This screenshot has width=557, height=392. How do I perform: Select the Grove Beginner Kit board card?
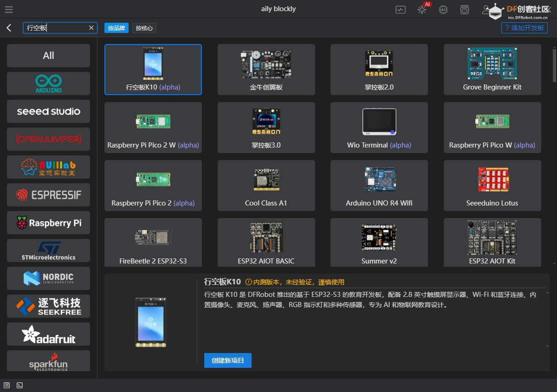click(492, 70)
